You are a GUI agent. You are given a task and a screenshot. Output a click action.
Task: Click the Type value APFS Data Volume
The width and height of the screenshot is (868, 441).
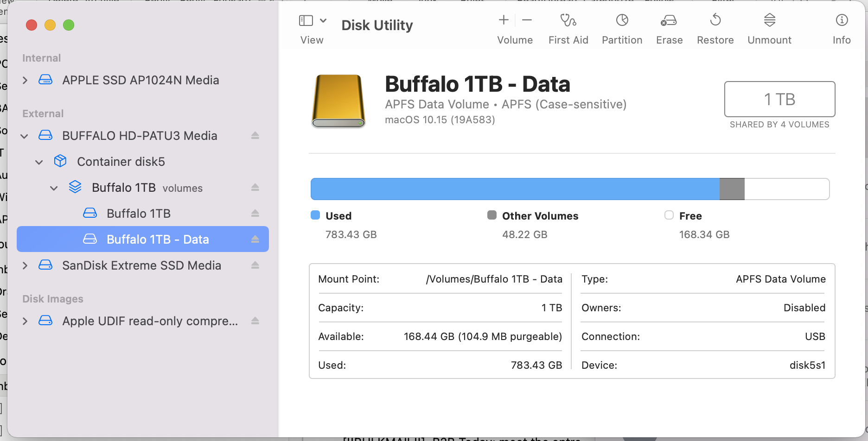781,279
